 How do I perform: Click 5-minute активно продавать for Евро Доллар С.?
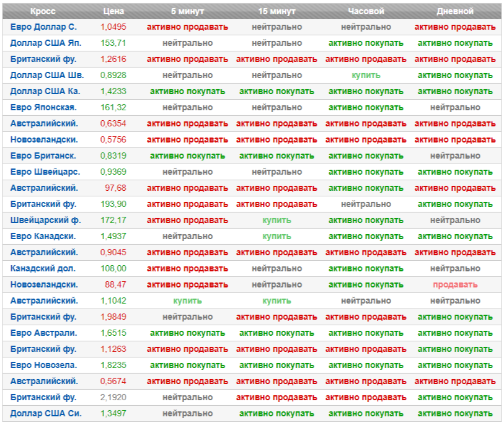[187, 27]
